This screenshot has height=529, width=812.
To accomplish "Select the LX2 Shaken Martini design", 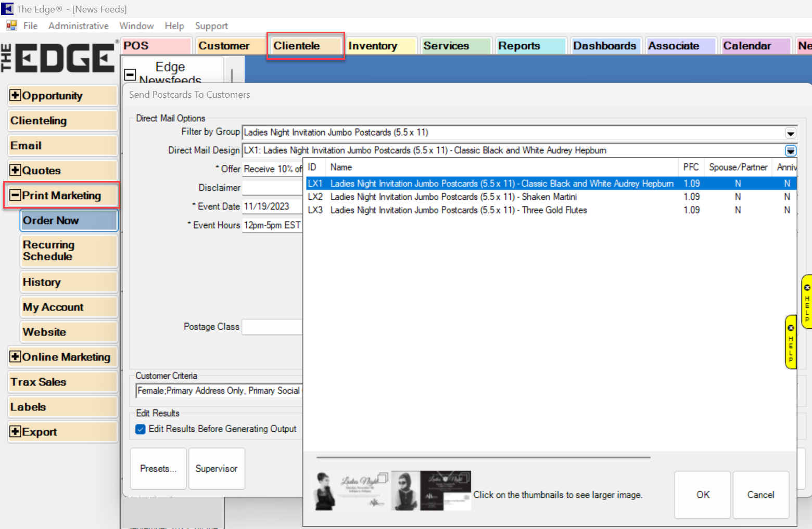I will coord(453,197).
